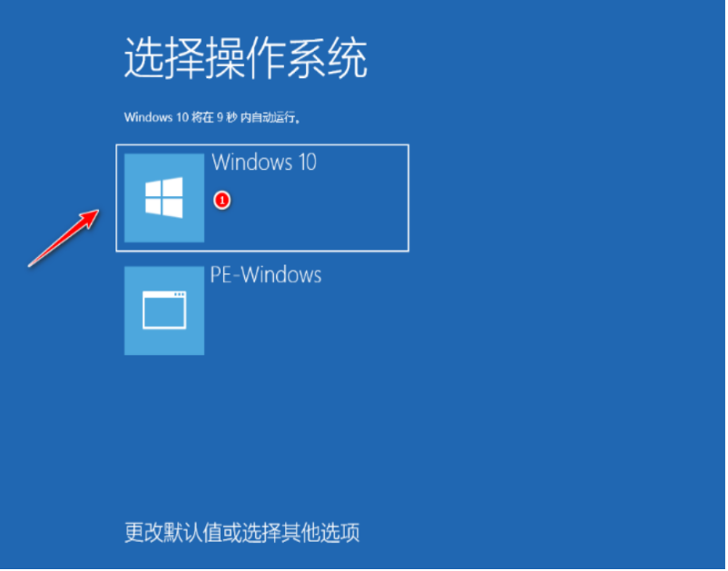Select the PE-Windows boot entry label

tap(266, 275)
